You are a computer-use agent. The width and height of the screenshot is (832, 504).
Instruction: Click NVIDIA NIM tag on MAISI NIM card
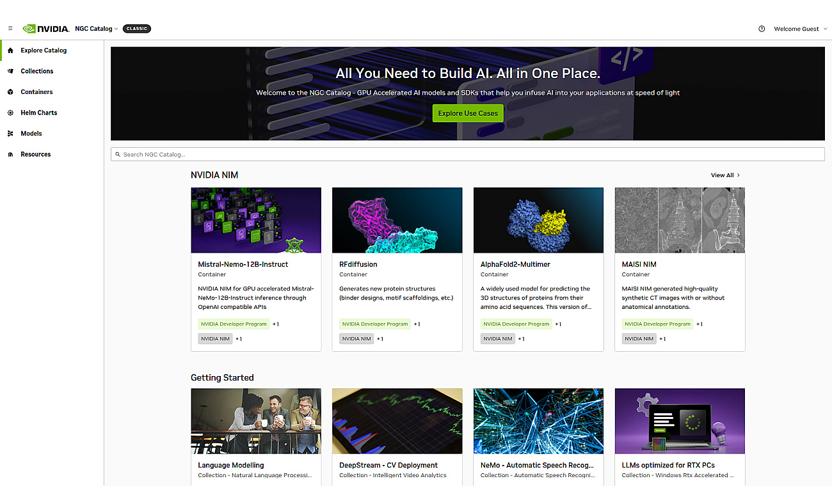coord(639,339)
